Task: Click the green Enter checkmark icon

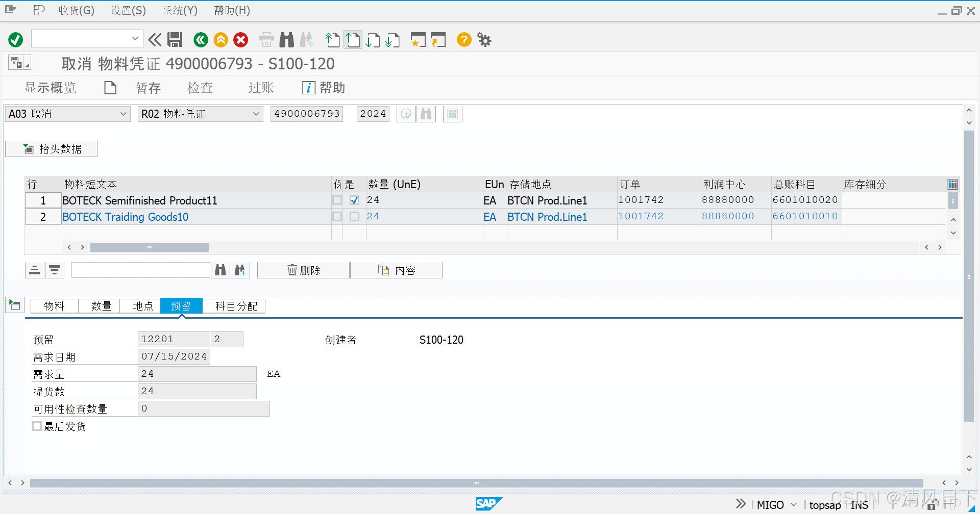Action: (x=16, y=40)
